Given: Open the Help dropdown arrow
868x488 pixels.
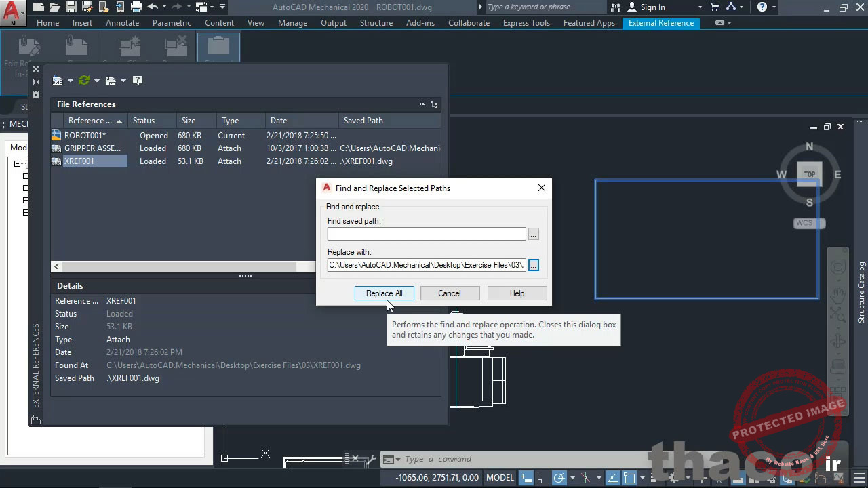Looking at the screenshot, I should click(x=774, y=7).
